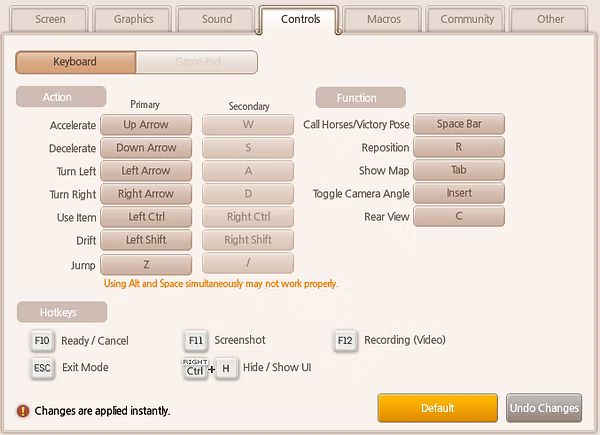This screenshot has width=600, height=435.
Task: Click the red exclamation warning icon
Action: [23, 411]
